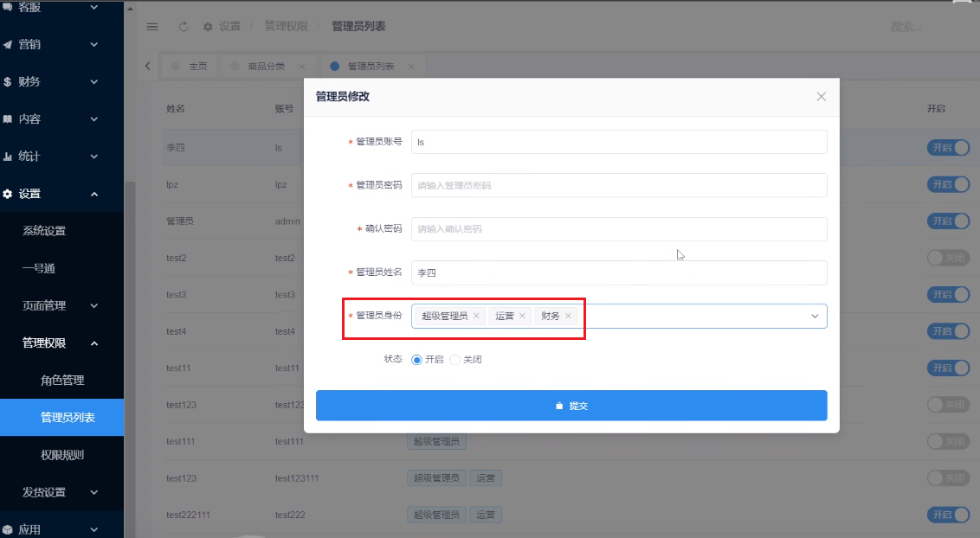980x538 pixels.
Task: Close the 商品分类 tab
Action: pos(302,66)
